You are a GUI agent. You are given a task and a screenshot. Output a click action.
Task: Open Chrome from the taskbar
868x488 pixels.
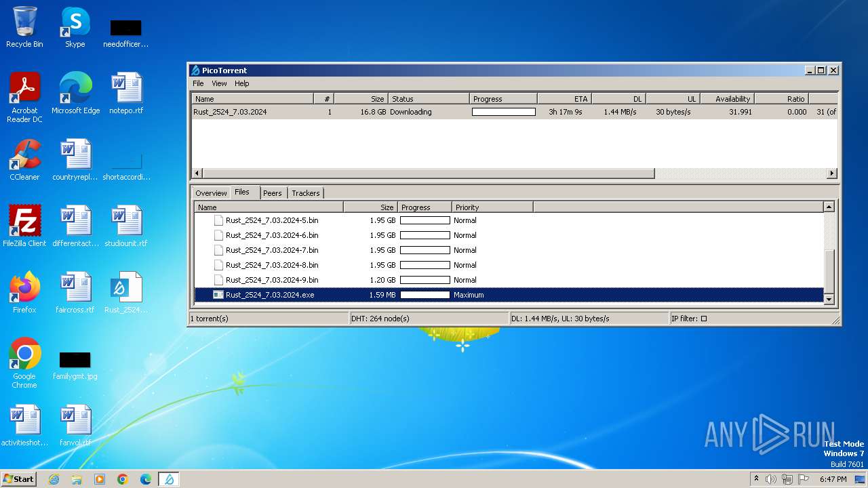coord(123,479)
